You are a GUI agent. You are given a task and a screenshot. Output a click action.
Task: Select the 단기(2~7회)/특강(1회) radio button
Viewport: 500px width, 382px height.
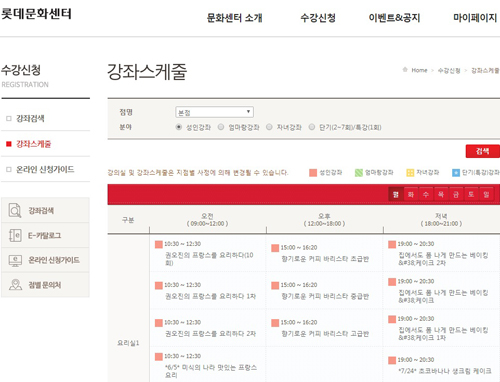(312, 127)
